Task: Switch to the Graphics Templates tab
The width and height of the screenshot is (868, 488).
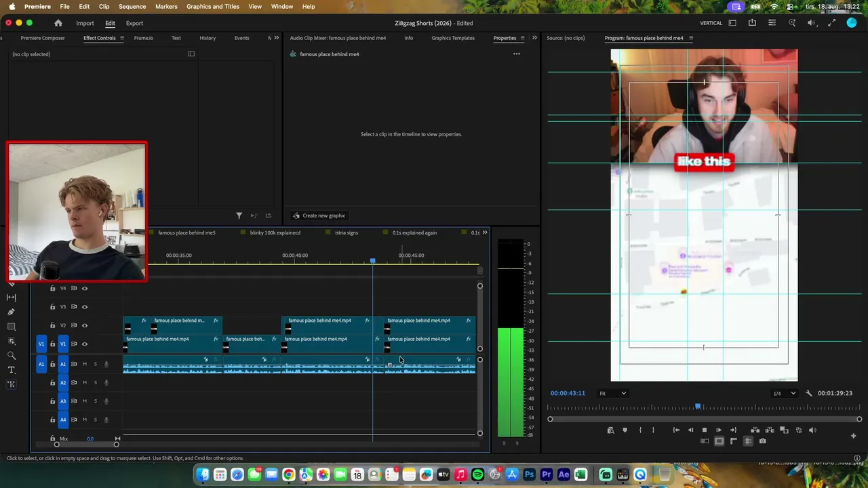Action: click(x=453, y=38)
